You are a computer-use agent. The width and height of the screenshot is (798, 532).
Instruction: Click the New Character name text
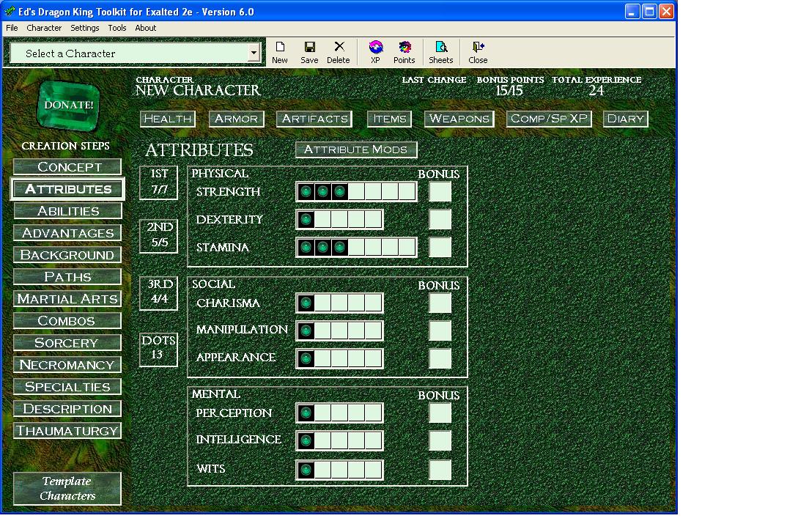point(198,91)
